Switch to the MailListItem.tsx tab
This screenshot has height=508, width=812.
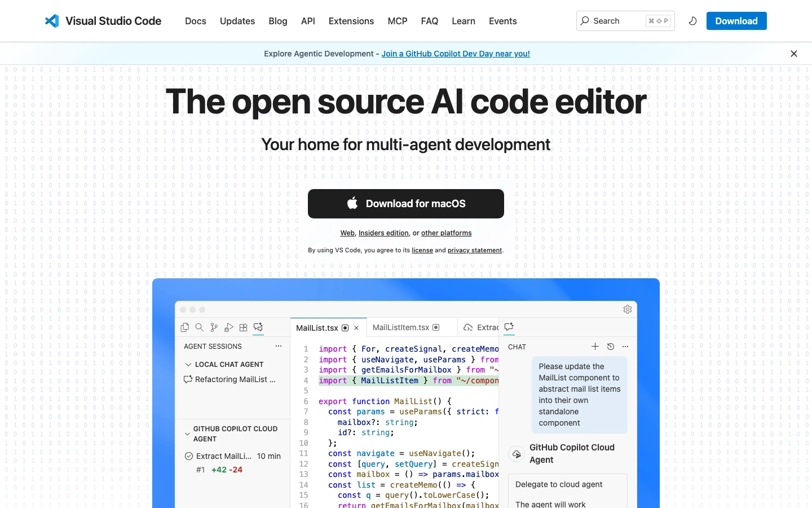pos(400,327)
